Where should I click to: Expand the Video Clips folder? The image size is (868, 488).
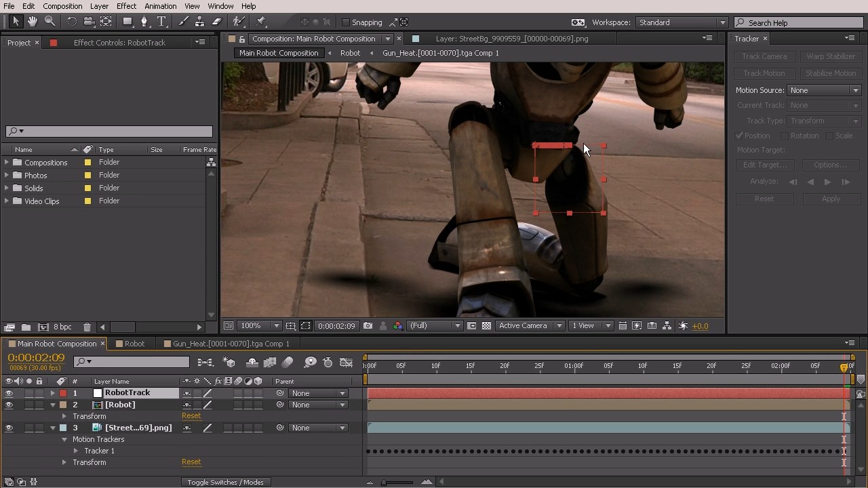7,201
